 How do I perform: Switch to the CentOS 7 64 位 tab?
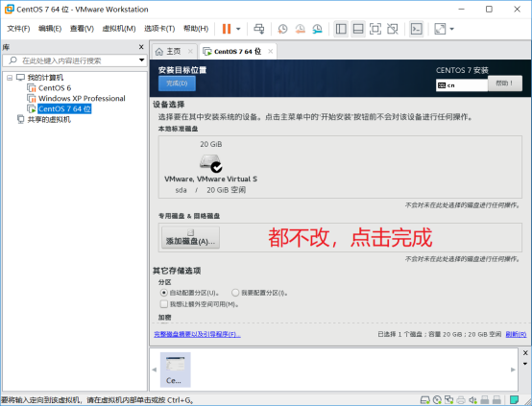point(237,51)
